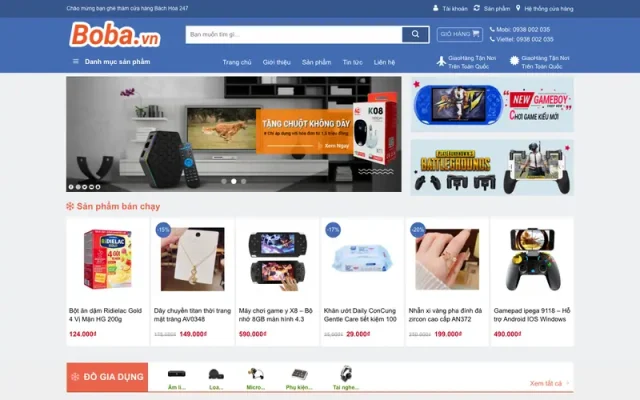The image size is (640, 400).
Task: Click the snowflake icon by Sản phẩm bán chạy
Action: [x=70, y=207]
